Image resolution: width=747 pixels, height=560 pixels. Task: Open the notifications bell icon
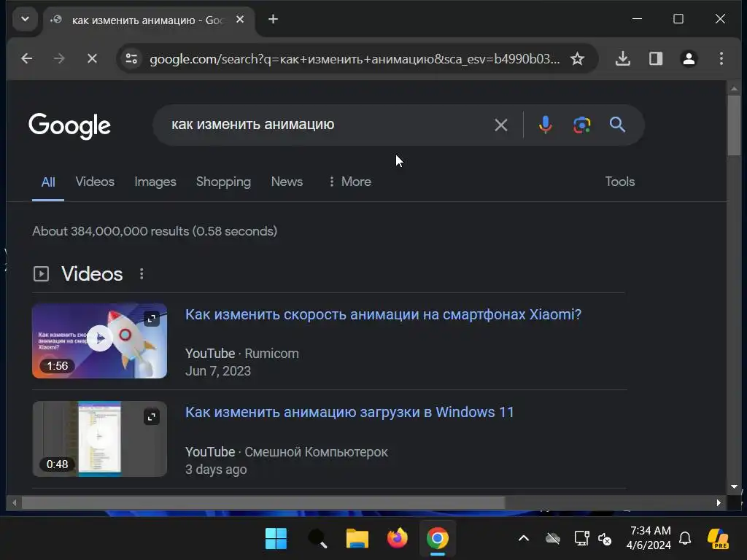(685, 539)
